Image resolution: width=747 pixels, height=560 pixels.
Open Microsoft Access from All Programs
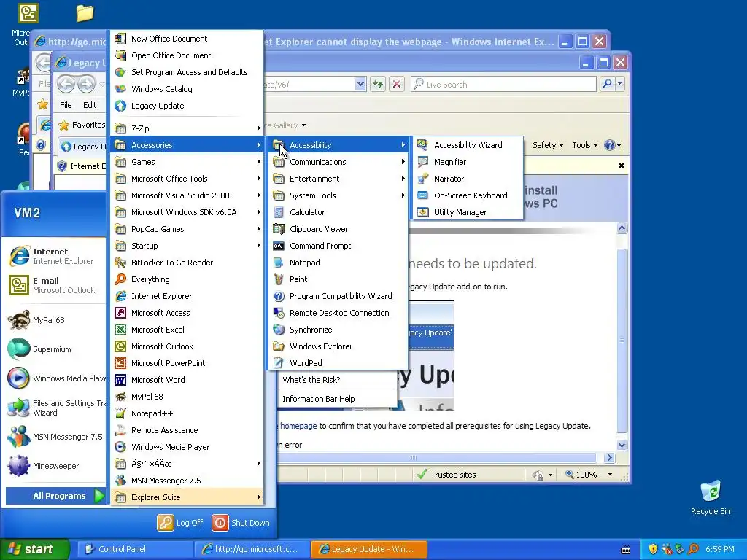tap(187, 312)
